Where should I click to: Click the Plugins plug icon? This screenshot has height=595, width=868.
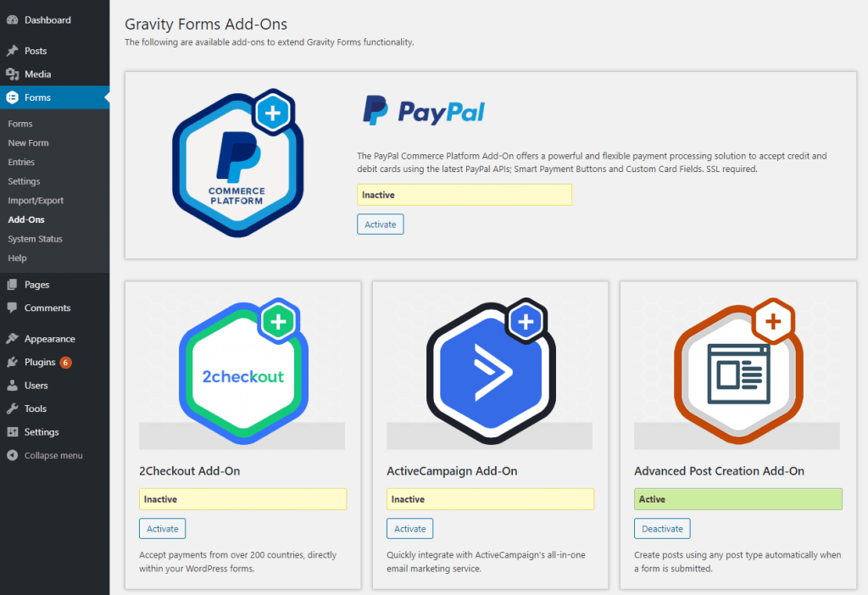click(x=12, y=362)
